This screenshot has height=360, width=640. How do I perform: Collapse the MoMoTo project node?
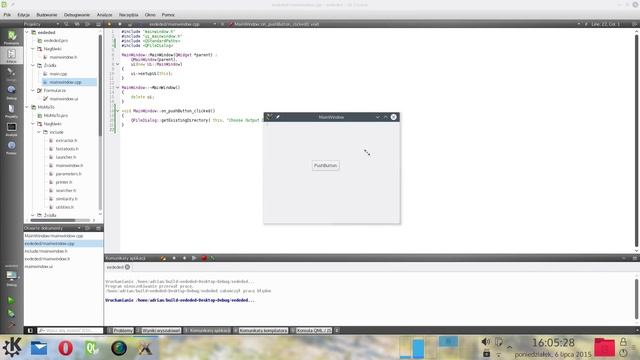[27, 107]
